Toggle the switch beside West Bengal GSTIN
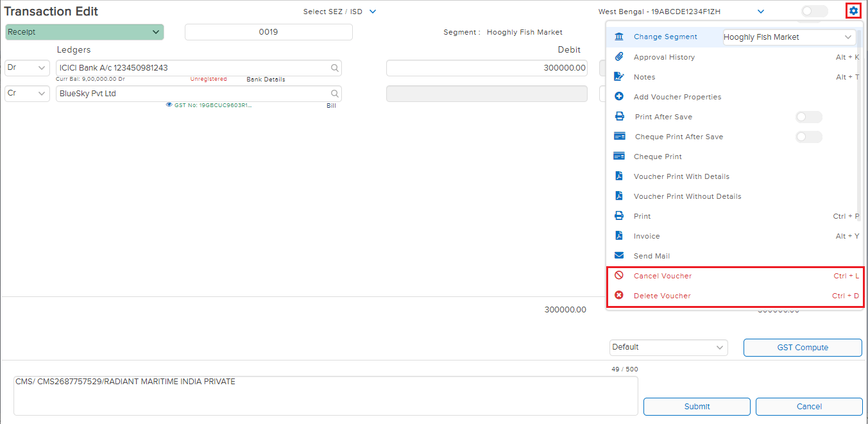 point(814,11)
